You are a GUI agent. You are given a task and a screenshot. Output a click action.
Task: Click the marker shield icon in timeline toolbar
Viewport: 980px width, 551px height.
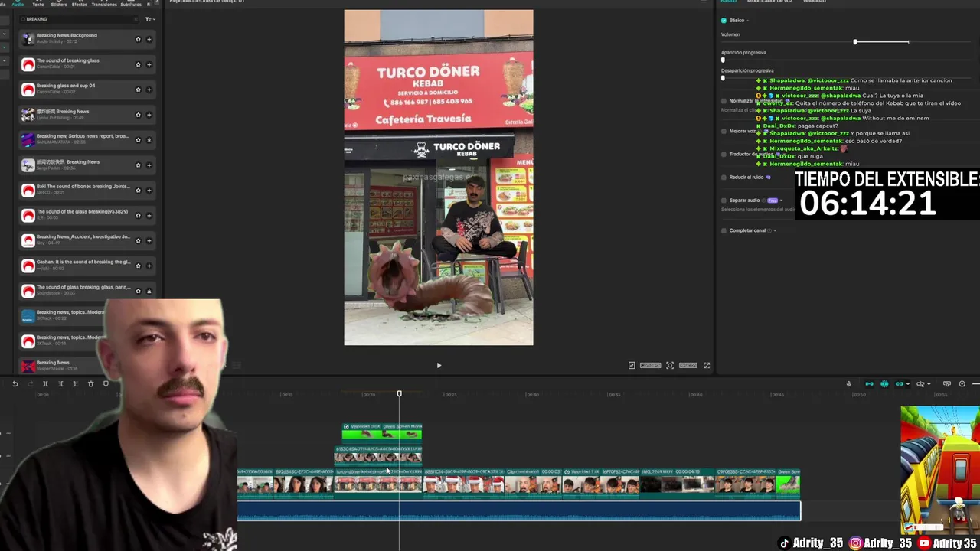coord(106,384)
